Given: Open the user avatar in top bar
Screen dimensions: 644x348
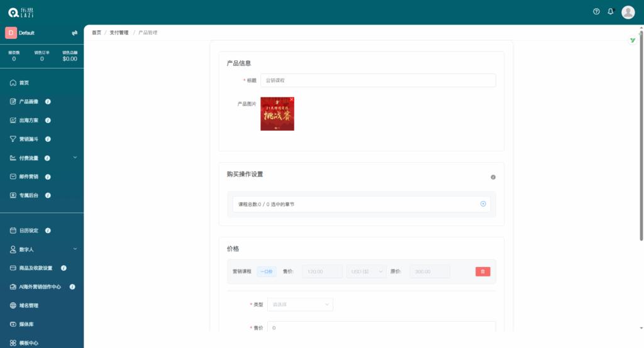Looking at the screenshot, I should click(x=628, y=12).
